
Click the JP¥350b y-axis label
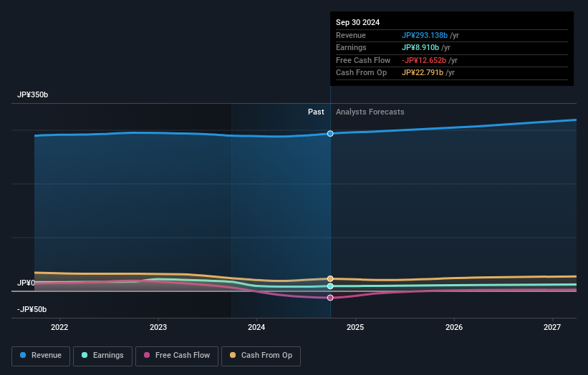33,94
